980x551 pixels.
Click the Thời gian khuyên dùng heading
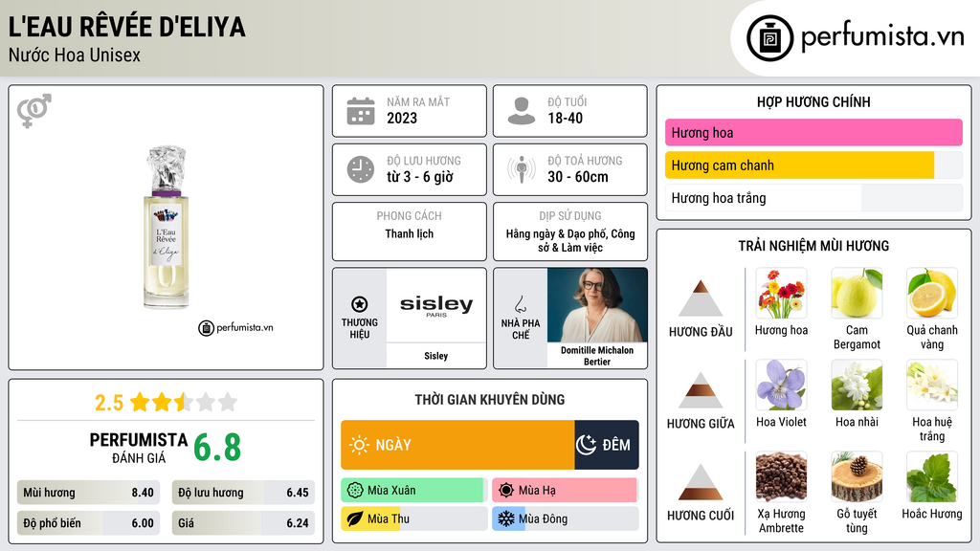(490, 399)
